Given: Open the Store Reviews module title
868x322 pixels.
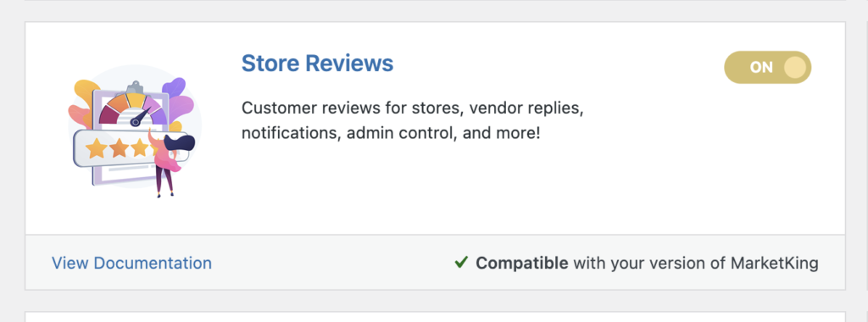Looking at the screenshot, I should pos(317,63).
